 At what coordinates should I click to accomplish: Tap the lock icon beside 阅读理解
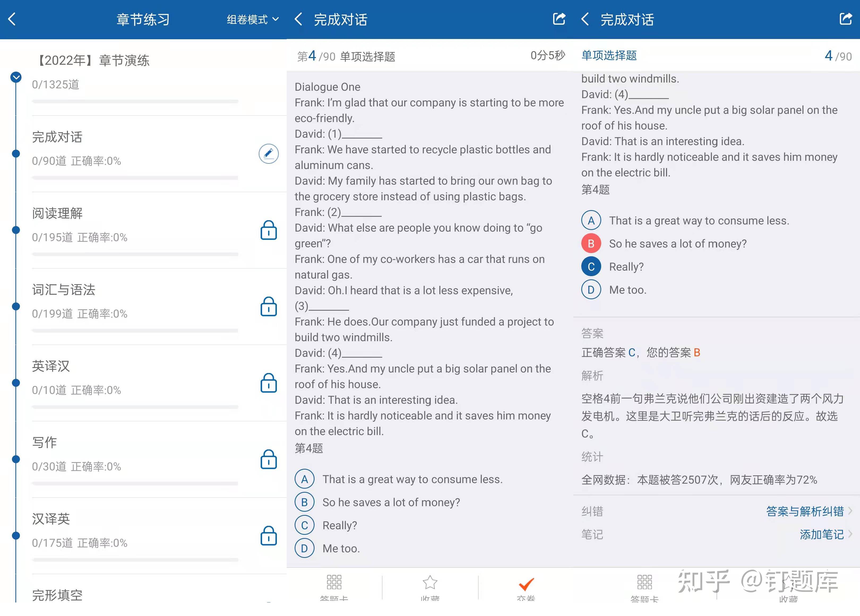click(x=268, y=230)
